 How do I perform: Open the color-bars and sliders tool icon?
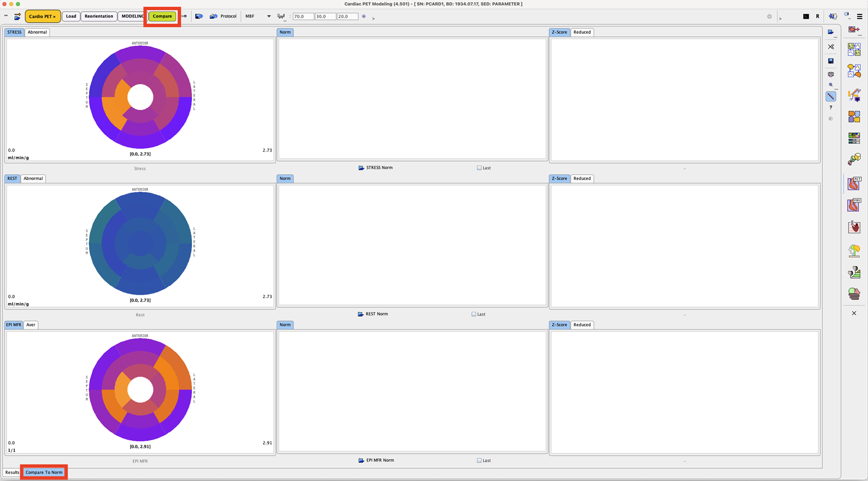pos(854,138)
